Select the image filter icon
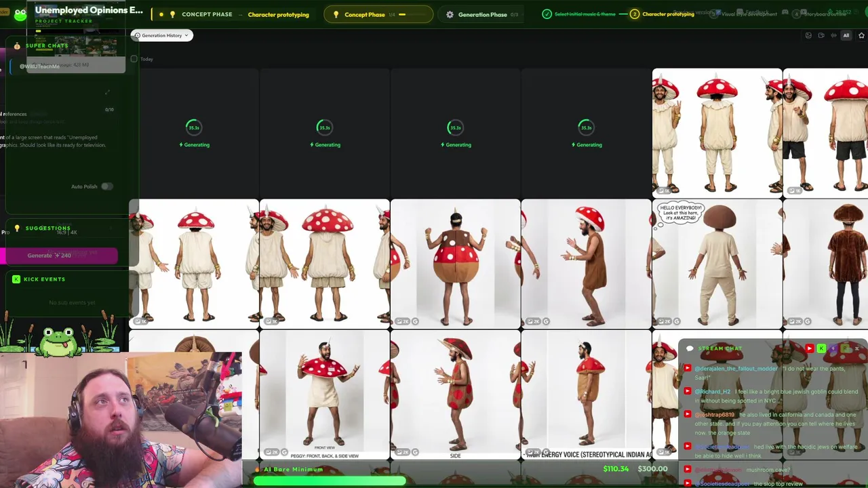 (808, 35)
